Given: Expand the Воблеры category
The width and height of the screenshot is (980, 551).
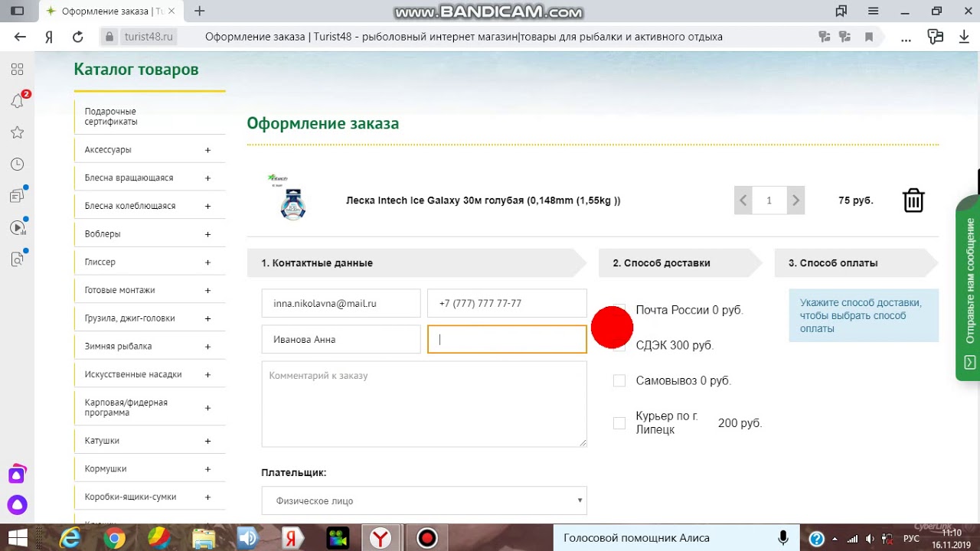Looking at the screenshot, I should tap(207, 234).
